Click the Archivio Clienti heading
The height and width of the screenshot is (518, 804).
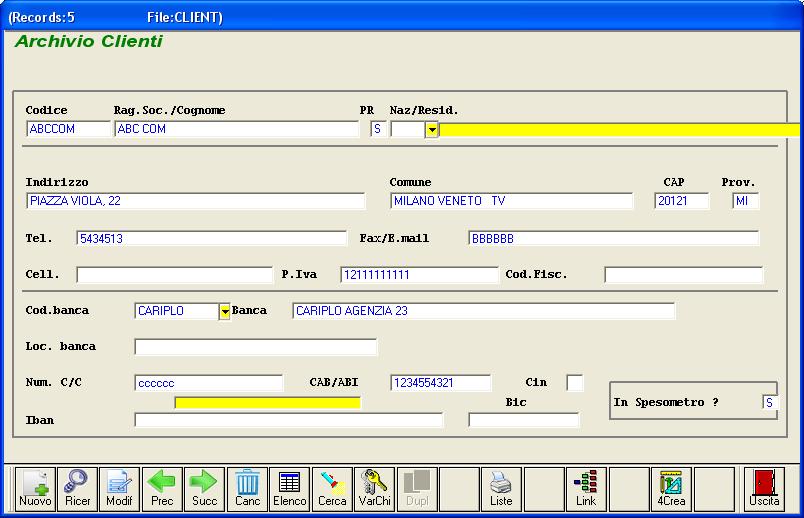(89, 41)
